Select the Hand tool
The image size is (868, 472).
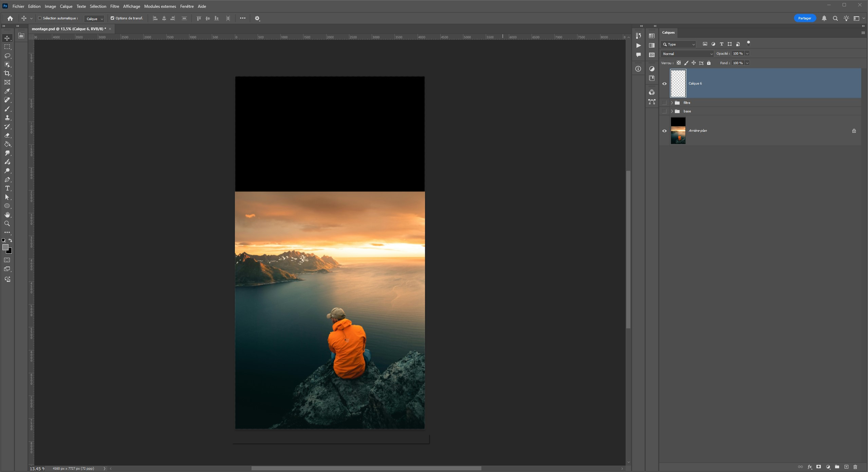point(7,215)
